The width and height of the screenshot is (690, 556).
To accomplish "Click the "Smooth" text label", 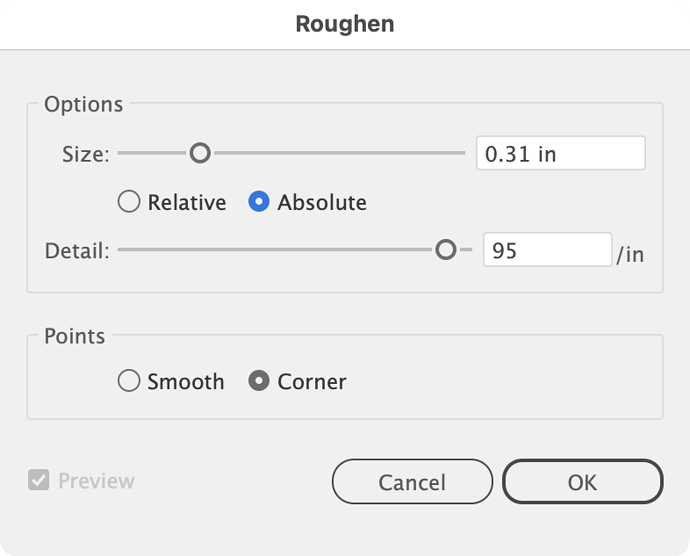I will coord(186,382).
